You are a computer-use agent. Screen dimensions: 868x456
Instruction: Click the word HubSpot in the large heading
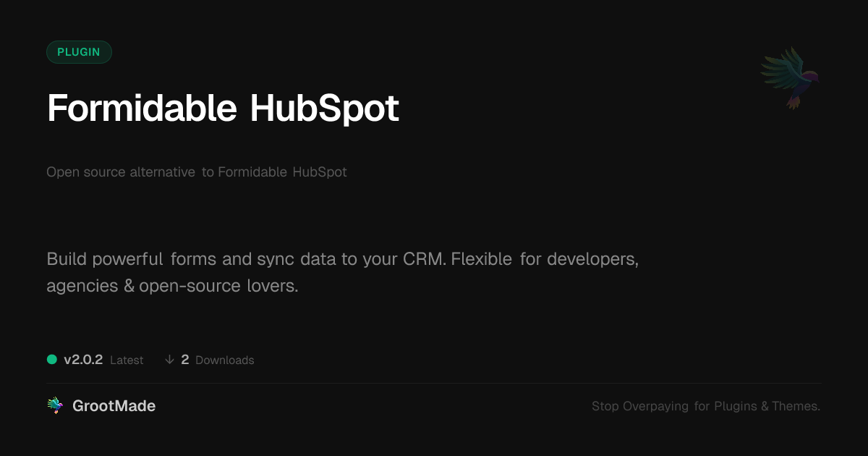(324, 109)
